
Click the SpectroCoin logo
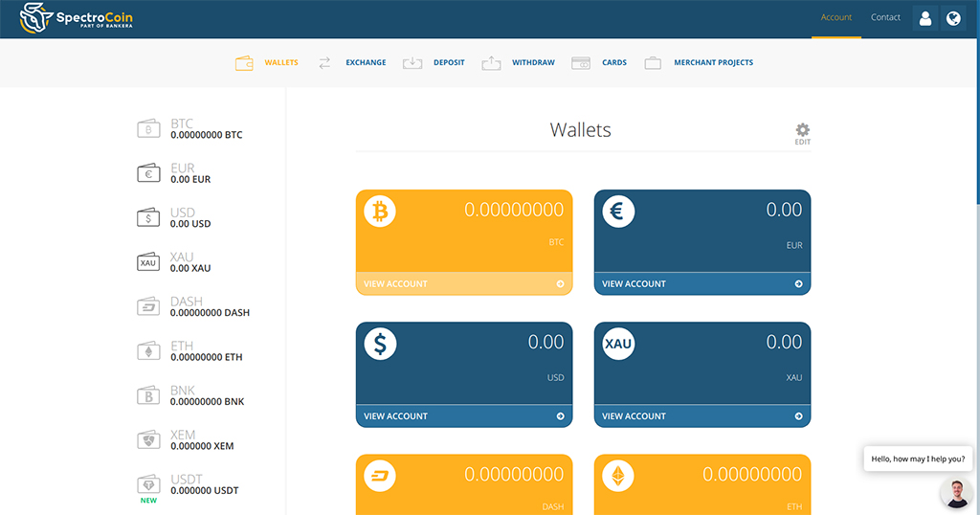pyautogui.click(x=77, y=17)
